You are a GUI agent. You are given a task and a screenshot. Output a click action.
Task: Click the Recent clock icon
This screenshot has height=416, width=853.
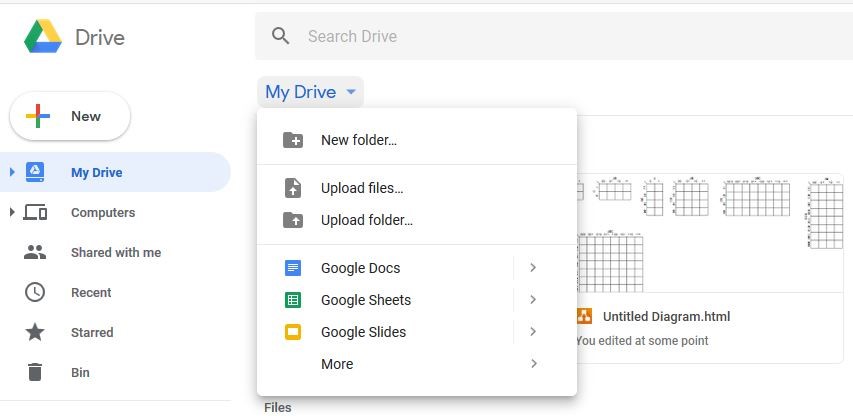click(35, 292)
